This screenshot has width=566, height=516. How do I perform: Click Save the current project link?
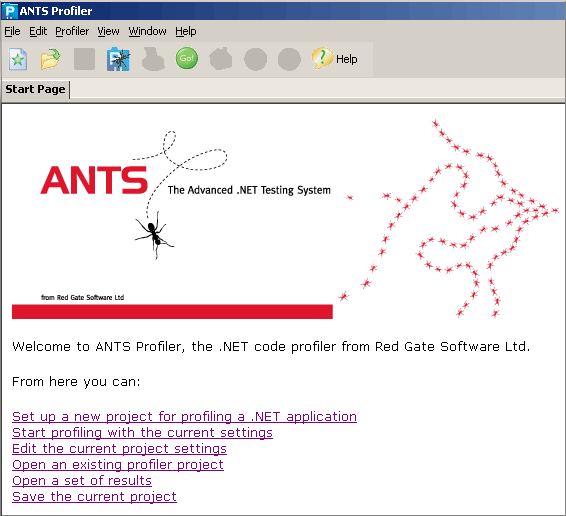94,497
